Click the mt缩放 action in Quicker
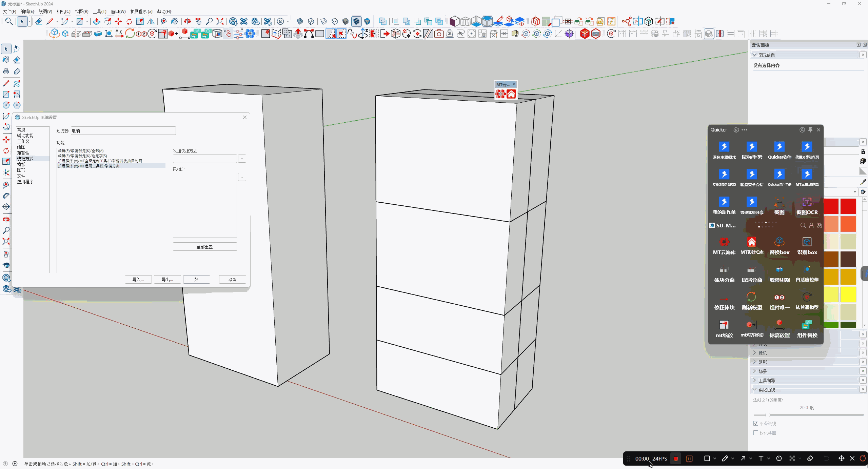 [724, 329]
